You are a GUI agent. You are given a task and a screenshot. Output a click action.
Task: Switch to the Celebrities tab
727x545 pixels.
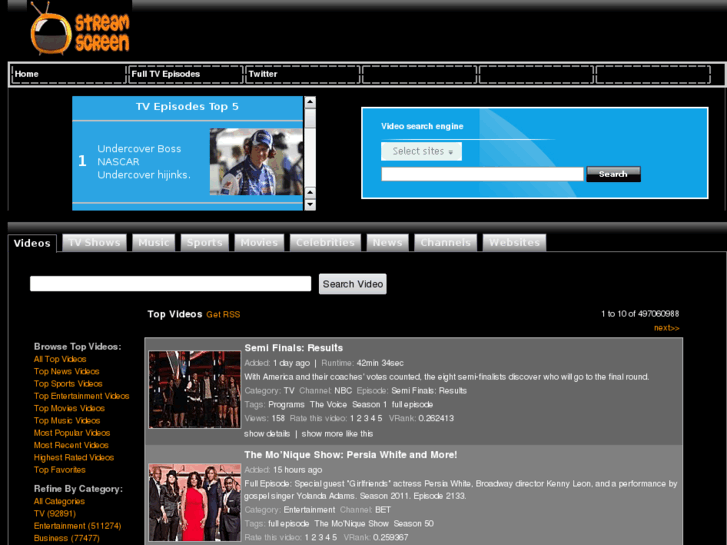point(325,243)
